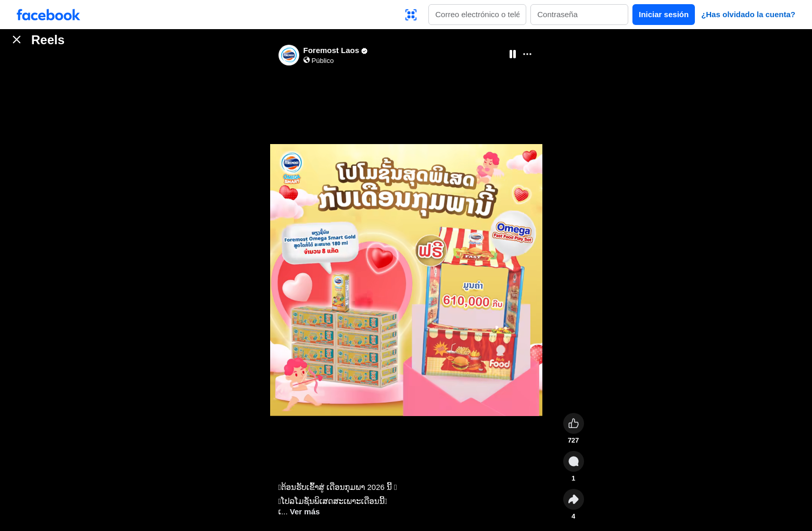Share the reel with the arrow icon
Viewport: 812px width, 531px height.
point(574,499)
